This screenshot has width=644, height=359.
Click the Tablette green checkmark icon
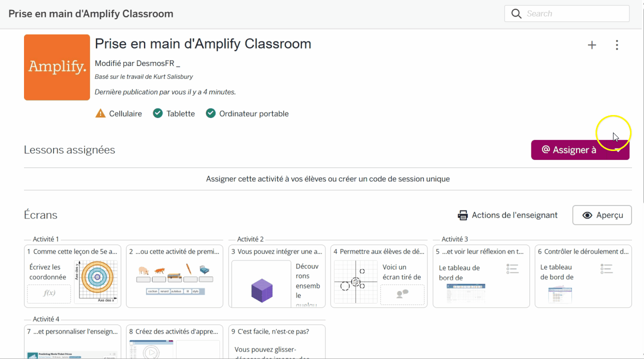coord(158,113)
